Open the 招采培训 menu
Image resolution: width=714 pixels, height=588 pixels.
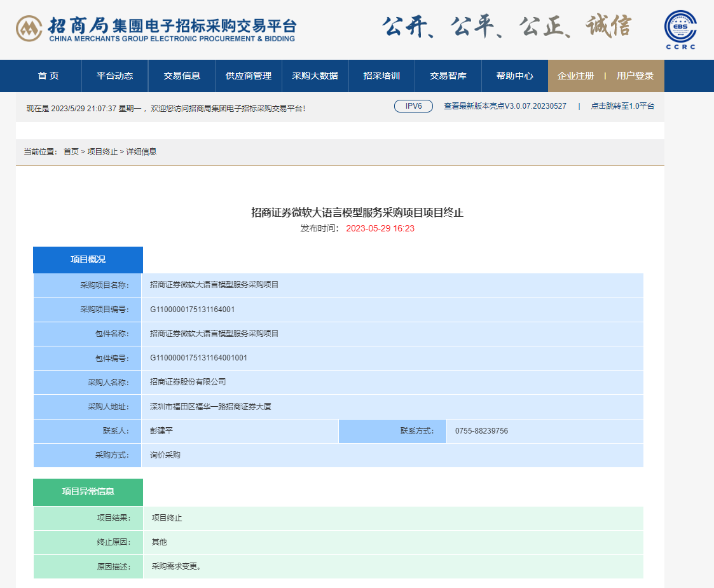point(381,76)
